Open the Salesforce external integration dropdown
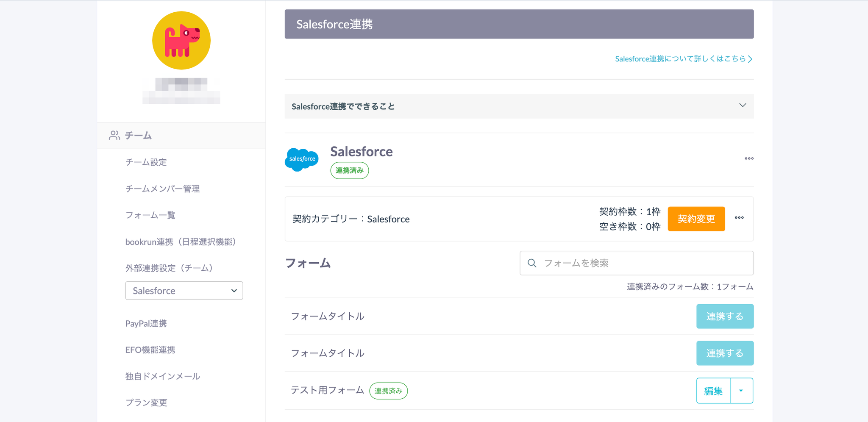This screenshot has width=868, height=422. coord(184,291)
